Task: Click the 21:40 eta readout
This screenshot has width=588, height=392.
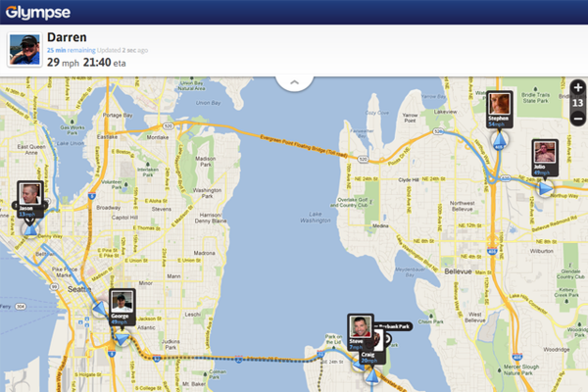Action: [x=104, y=63]
